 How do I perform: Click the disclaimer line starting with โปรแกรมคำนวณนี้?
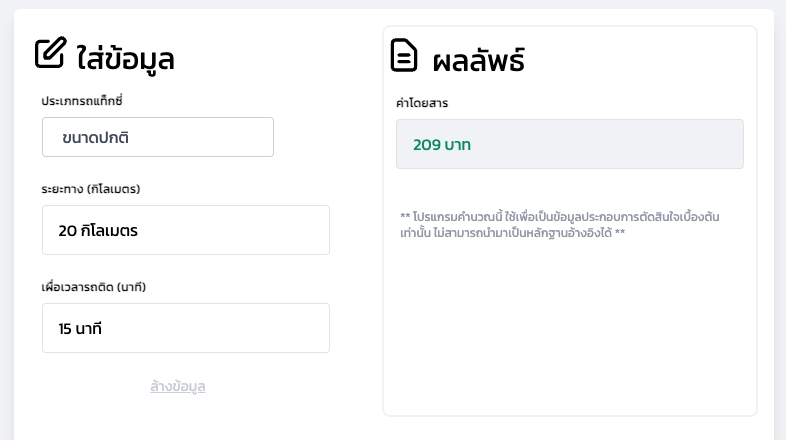560,216
